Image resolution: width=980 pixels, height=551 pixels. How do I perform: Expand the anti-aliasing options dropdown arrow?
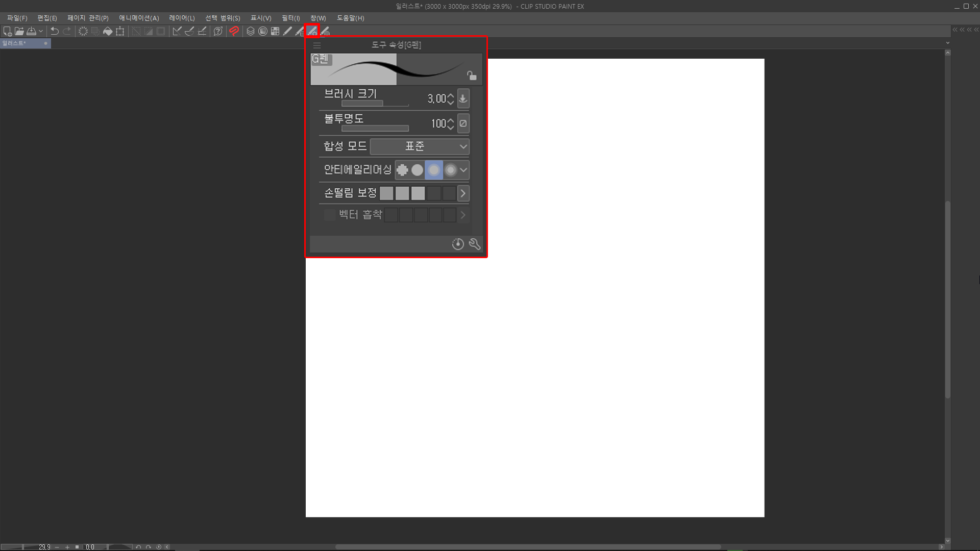tap(463, 170)
